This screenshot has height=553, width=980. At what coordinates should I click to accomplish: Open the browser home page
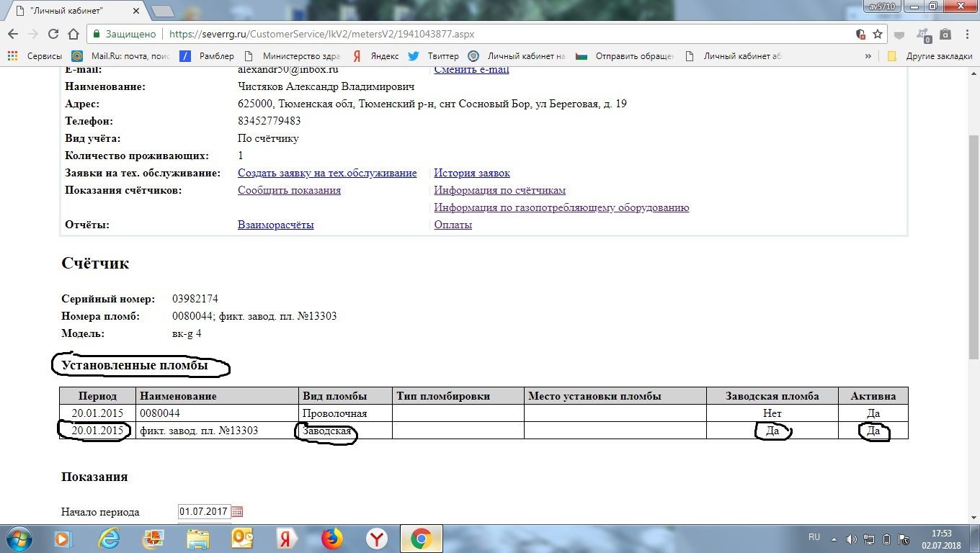click(x=73, y=34)
